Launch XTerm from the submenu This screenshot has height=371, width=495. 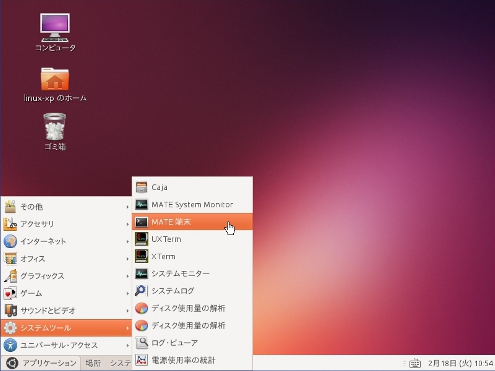pos(192,257)
